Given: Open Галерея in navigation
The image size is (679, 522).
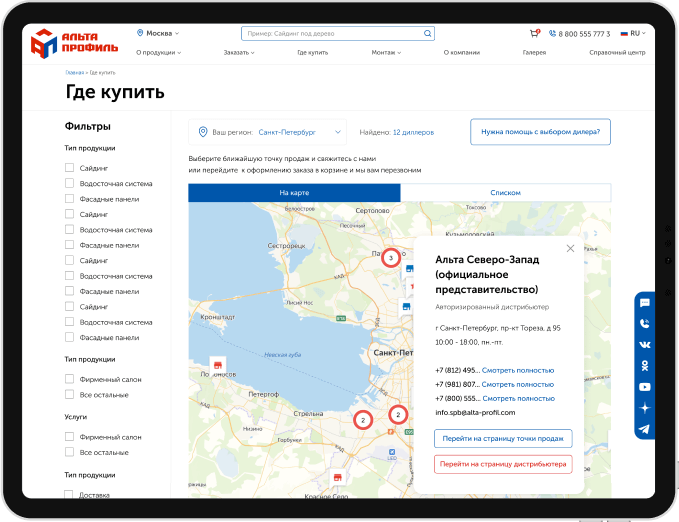Looking at the screenshot, I should click(x=534, y=52).
